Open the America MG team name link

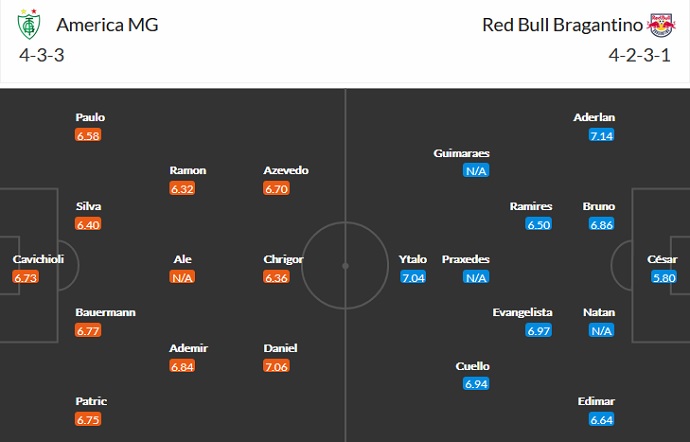pos(107,24)
